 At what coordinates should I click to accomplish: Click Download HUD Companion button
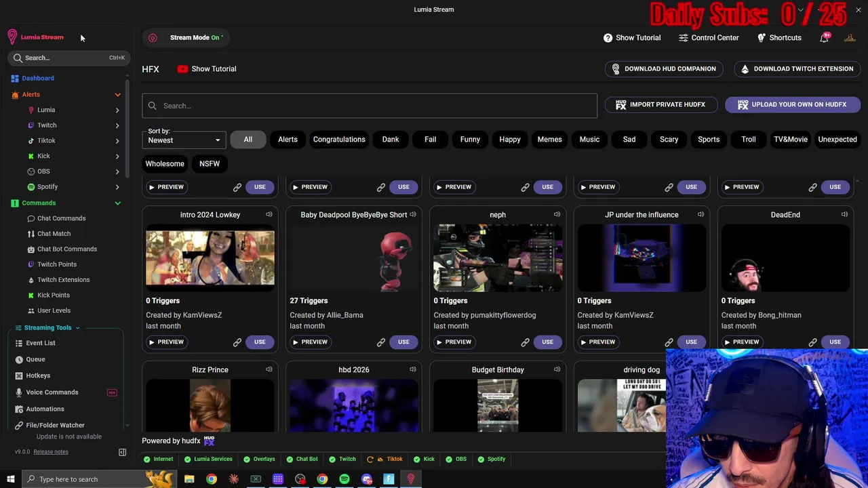(x=664, y=69)
